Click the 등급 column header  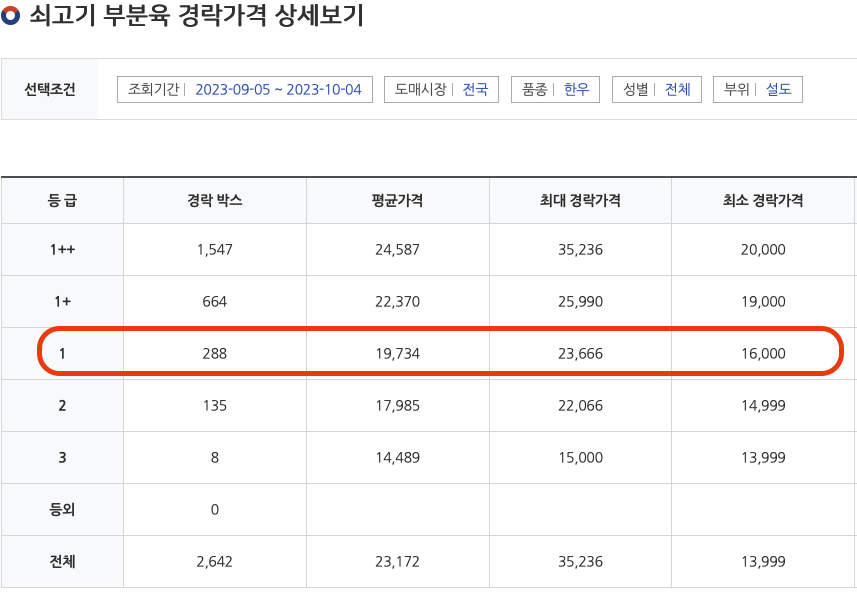[x=62, y=201]
